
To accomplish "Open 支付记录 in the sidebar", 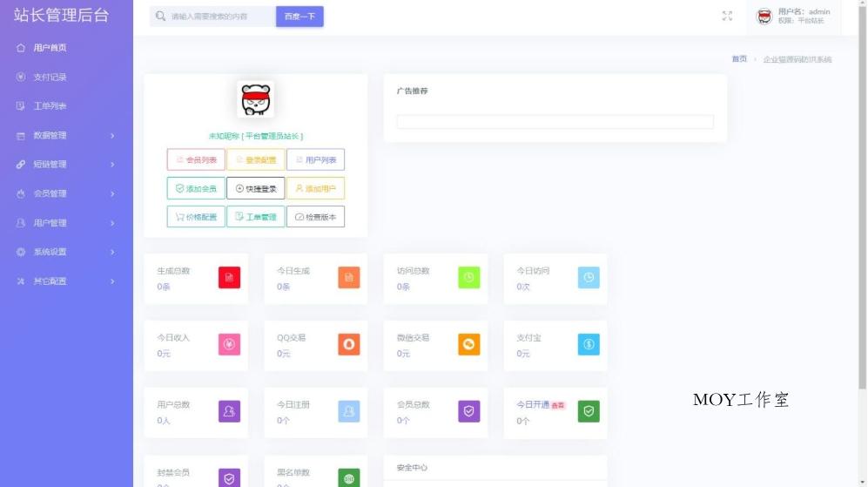I will pyautogui.click(x=50, y=77).
